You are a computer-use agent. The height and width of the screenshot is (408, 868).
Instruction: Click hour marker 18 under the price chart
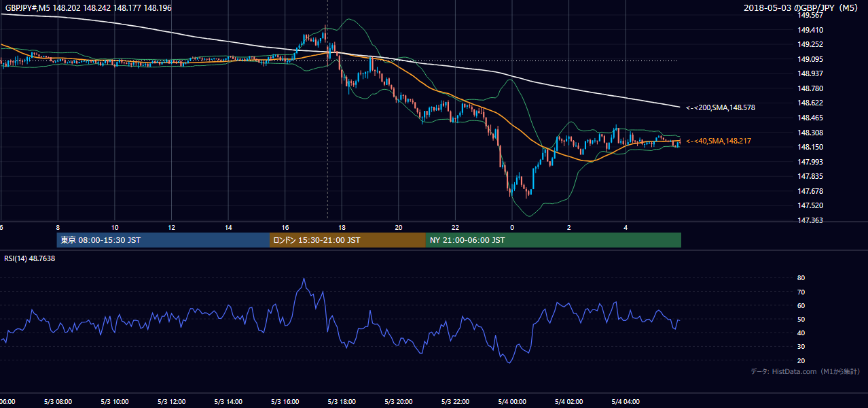[342, 227]
